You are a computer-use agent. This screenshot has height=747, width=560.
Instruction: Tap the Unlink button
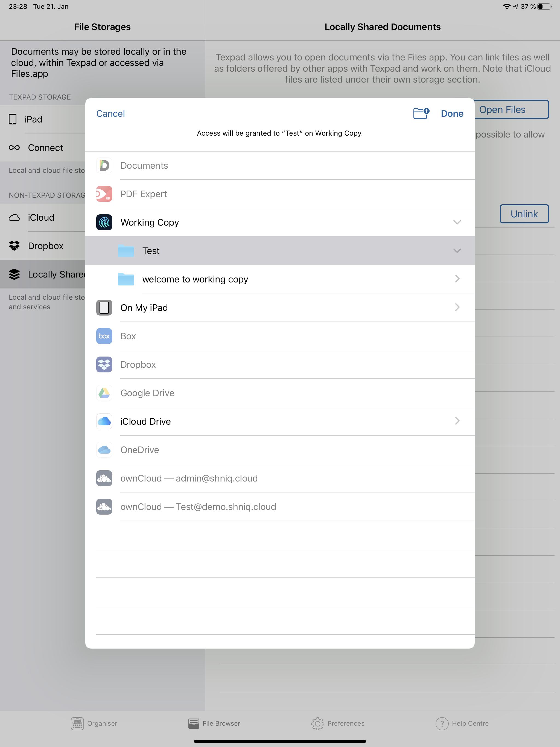pyautogui.click(x=524, y=214)
